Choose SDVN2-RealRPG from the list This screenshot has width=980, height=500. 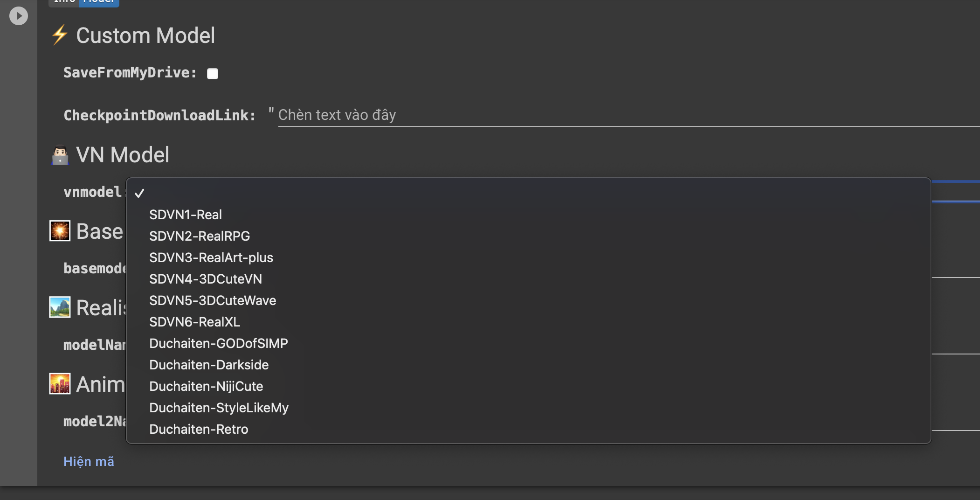pyautogui.click(x=200, y=236)
